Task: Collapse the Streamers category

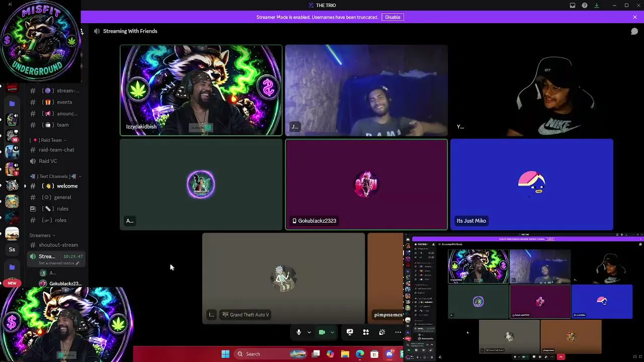Action: pos(42,235)
